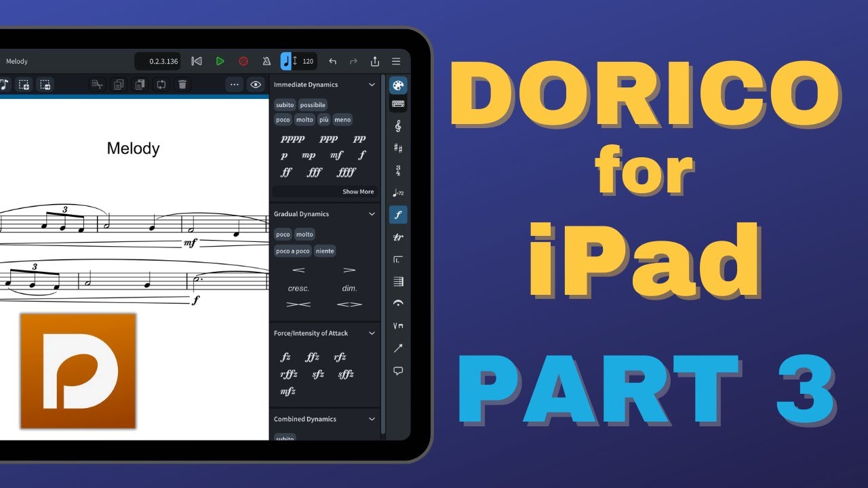
Task: Collapse the Immediate Dynamics section
Action: tap(372, 85)
